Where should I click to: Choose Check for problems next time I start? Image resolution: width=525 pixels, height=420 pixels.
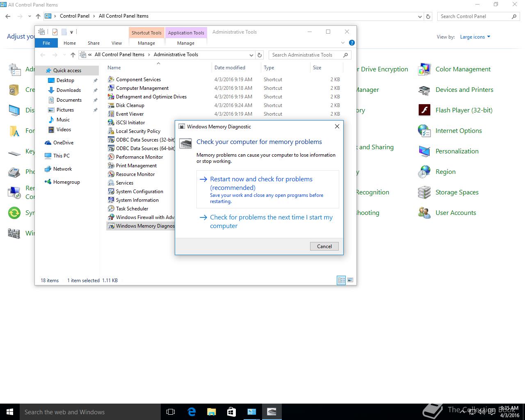click(x=268, y=221)
